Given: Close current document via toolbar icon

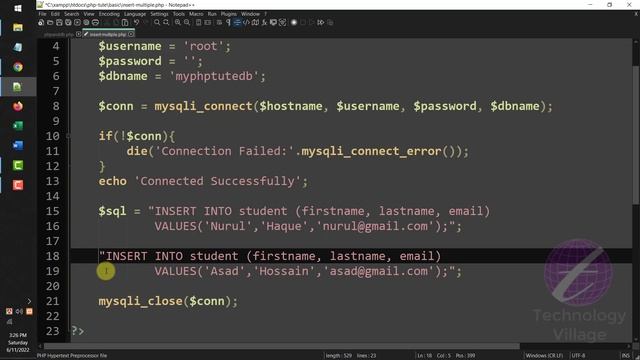Looking at the screenshot, I should coord(77,22).
